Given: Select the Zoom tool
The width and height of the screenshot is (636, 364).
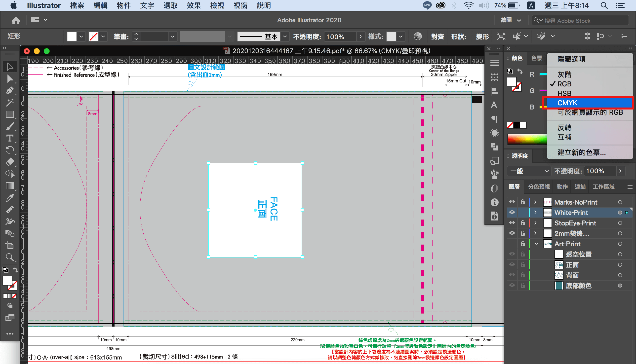Looking at the screenshot, I should [10, 257].
